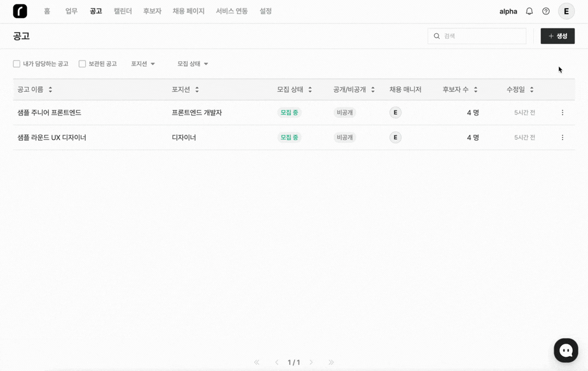This screenshot has height=371, width=588.
Task: Open the chat support widget
Action: (566, 350)
